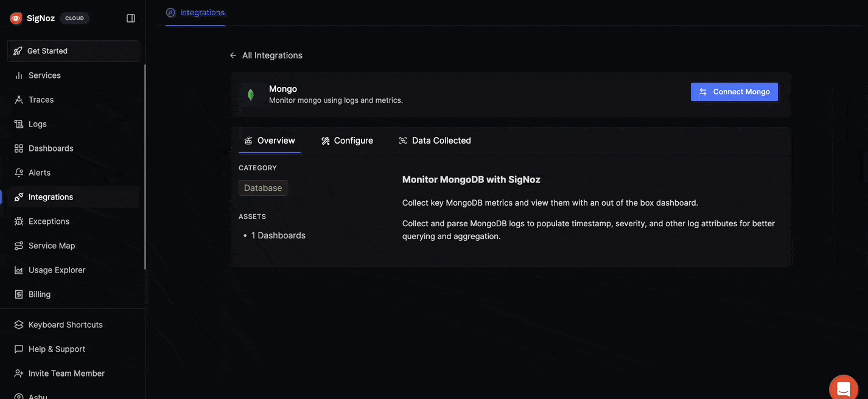Select Invite Team Member in sidebar

(74, 373)
